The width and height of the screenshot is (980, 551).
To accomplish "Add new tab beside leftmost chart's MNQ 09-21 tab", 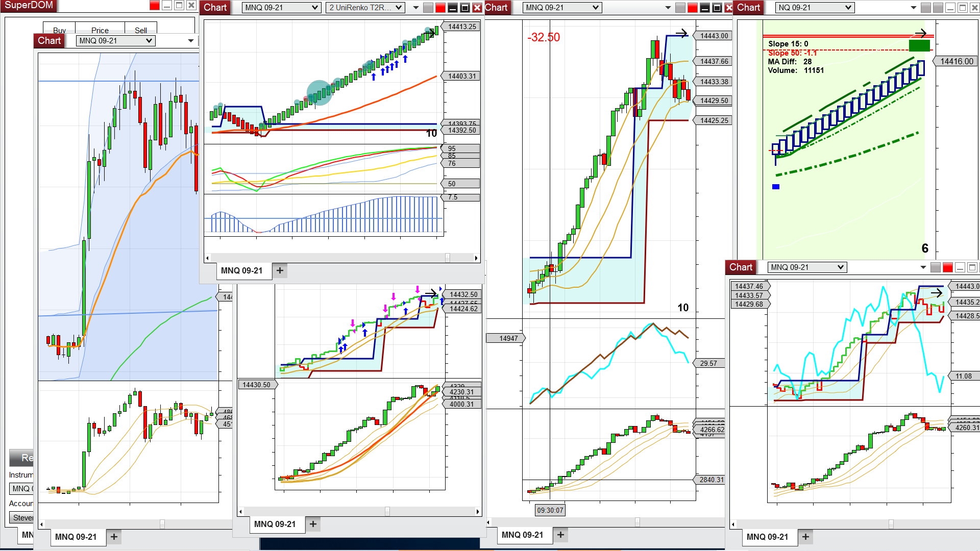I will tap(114, 537).
